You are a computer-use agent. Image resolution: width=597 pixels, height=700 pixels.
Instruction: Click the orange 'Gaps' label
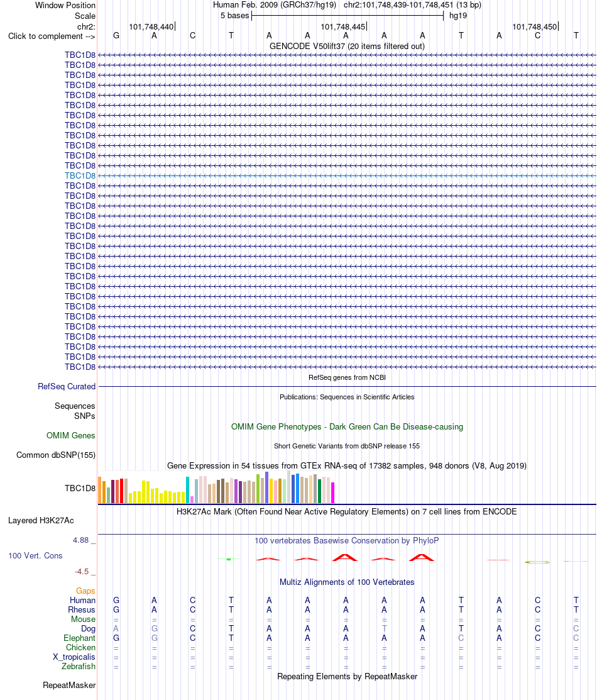click(85, 591)
